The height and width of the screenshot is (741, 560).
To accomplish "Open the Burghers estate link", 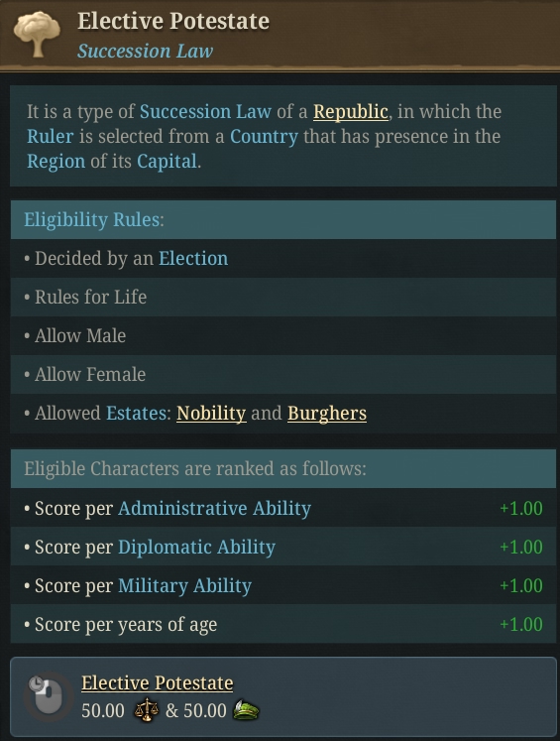I will (x=327, y=414).
